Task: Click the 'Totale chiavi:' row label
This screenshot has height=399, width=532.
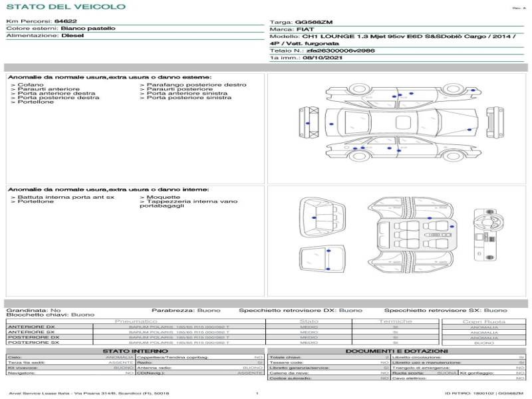Action: 285,357
